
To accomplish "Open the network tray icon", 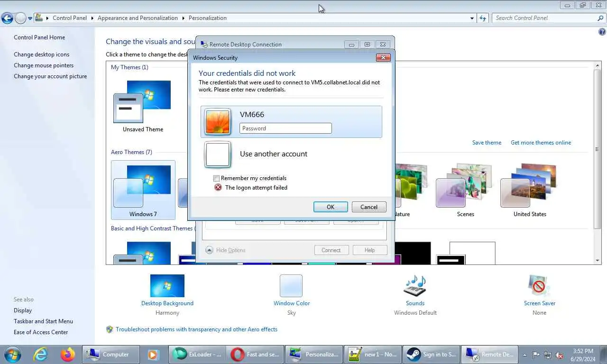I will tap(548, 355).
